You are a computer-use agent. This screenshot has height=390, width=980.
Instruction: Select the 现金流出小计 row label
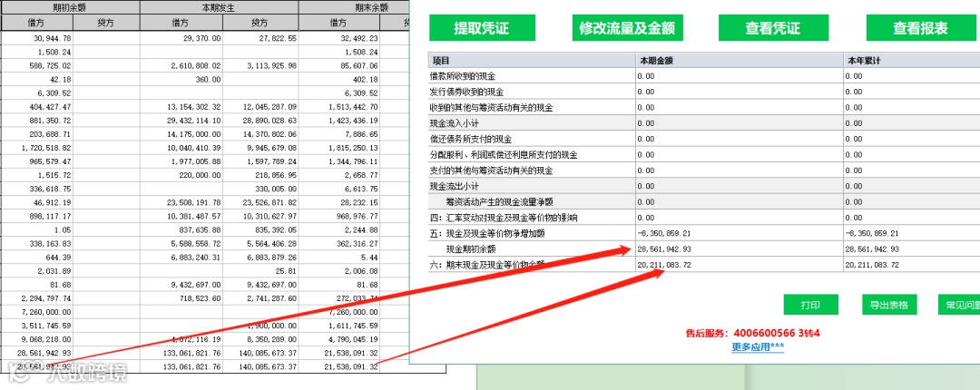click(453, 186)
